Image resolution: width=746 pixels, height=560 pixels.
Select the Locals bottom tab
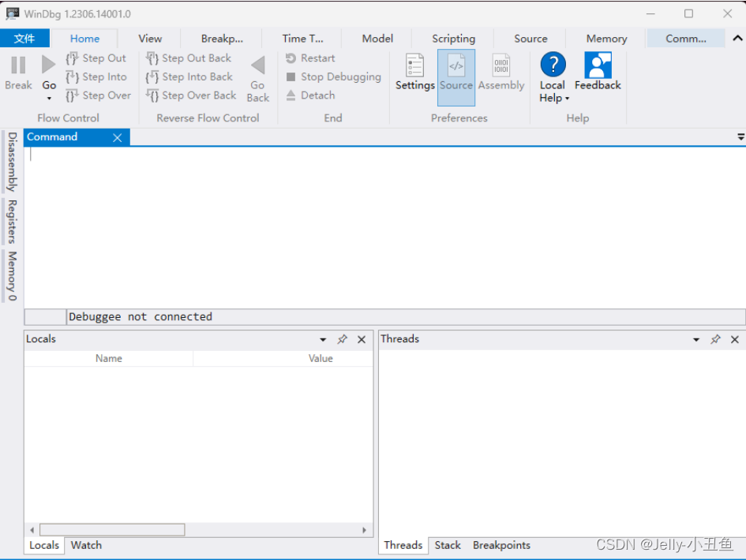[x=44, y=545]
